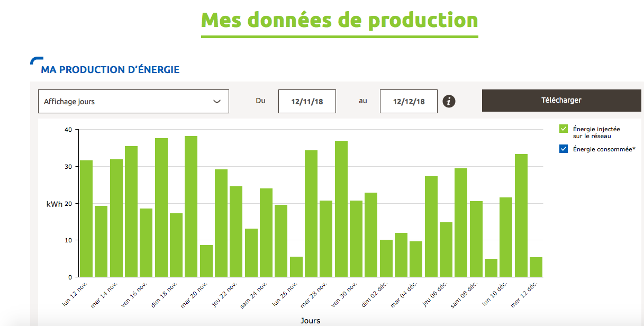This screenshot has height=326, width=644.
Task: Open the Affichage jours dropdown
Action: point(133,101)
